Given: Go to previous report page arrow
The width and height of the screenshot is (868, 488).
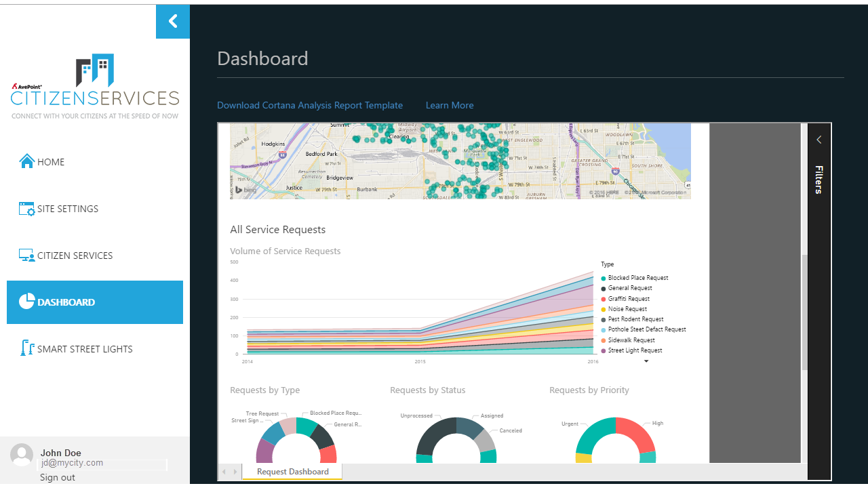Looking at the screenshot, I should click(x=224, y=472).
